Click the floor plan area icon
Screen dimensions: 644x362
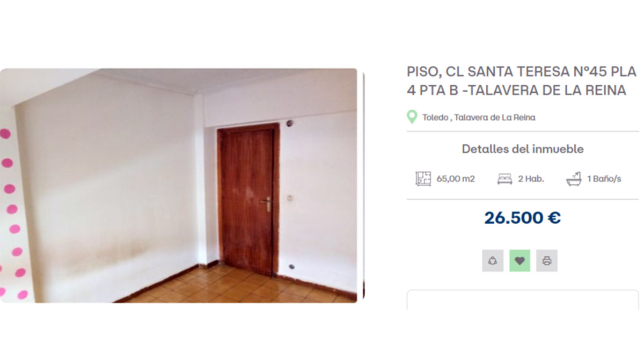(x=423, y=179)
